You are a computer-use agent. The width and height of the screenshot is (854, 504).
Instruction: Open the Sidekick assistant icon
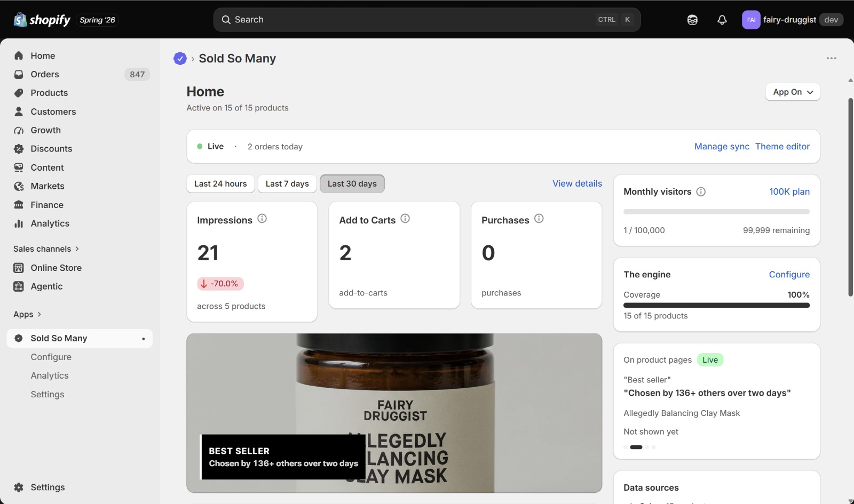tap(692, 20)
